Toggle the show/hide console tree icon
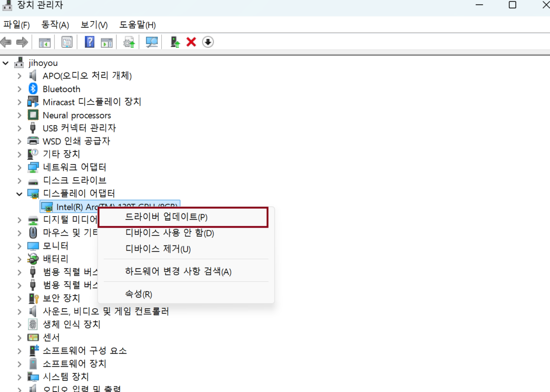The width and height of the screenshot is (550, 392). click(x=44, y=43)
